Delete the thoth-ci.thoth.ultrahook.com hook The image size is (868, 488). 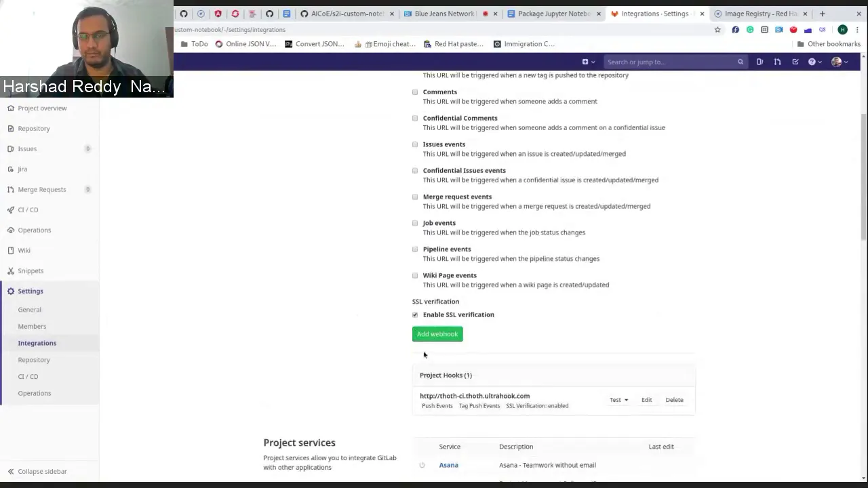point(674,400)
